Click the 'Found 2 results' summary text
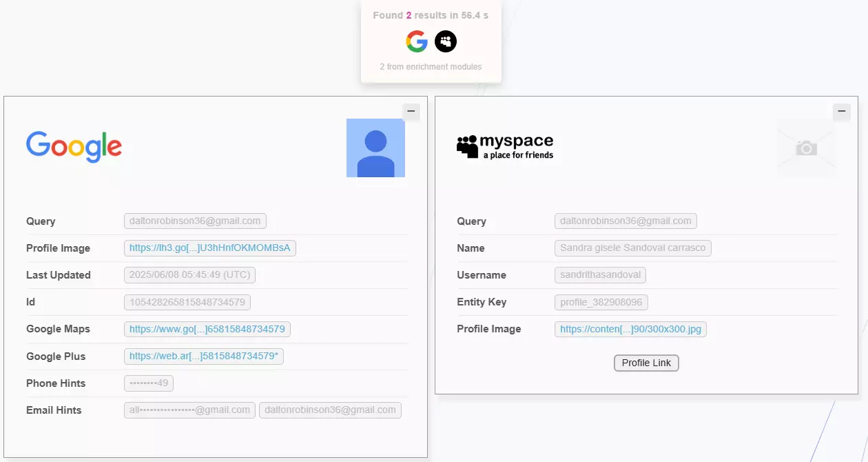Screen dimensions: 868x462 tap(431, 15)
